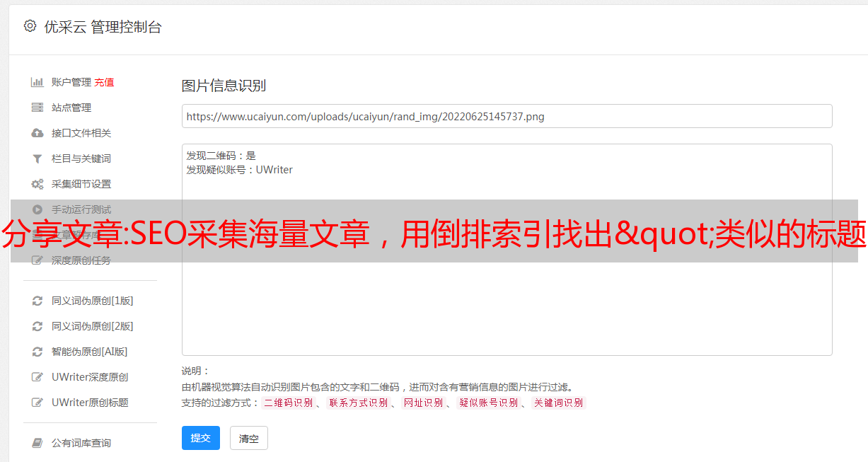Image resolution: width=868 pixels, height=462 pixels.
Task: Click the refresh icon for 智能伪原创[AI版]
Action: pyautogui.click(x=37, y=352)
